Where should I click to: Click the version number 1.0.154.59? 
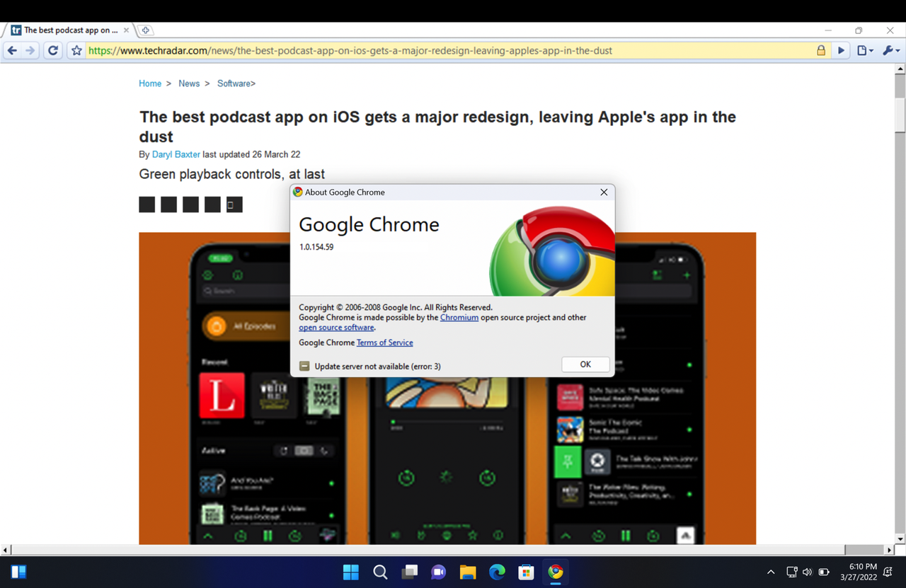click(x=316, y=248)
